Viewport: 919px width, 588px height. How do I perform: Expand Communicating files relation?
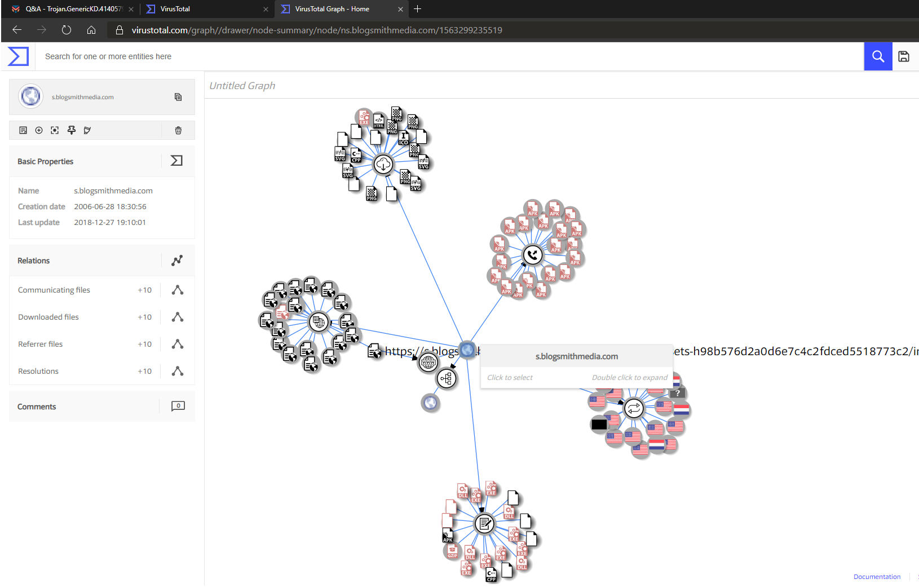[177, 290]
